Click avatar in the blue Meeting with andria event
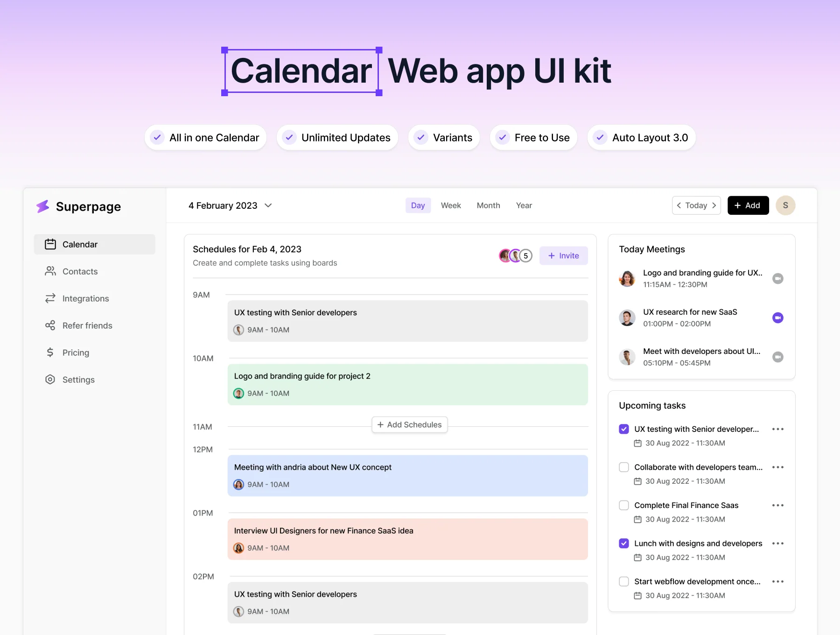 238,485
